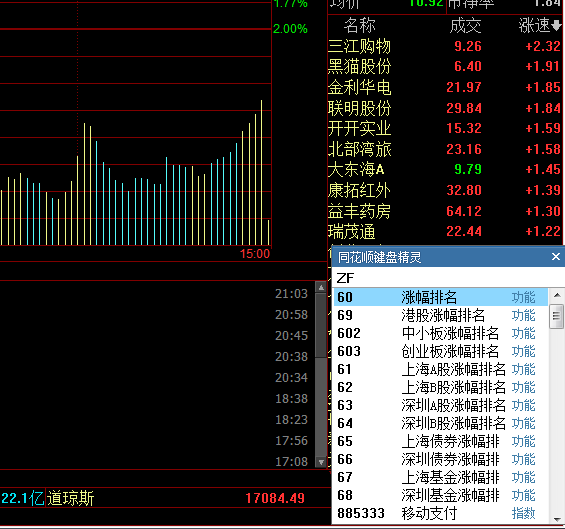565x529 pixels.
Task: Open stock 大东海A row
Action: click(445, 169)
